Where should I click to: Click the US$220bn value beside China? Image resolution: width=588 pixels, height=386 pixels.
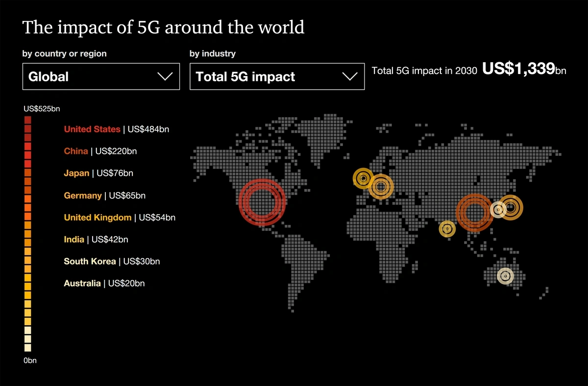point(116,151)
